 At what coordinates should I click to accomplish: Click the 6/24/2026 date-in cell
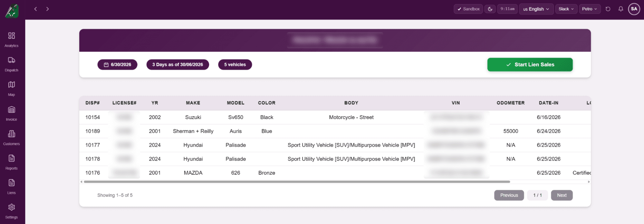[x=549, y=131]
